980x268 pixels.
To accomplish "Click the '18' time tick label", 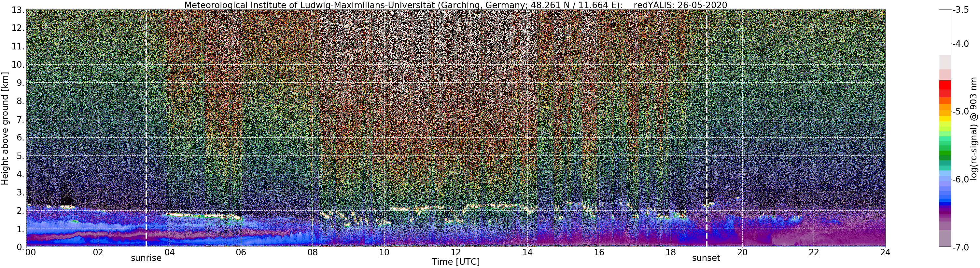I will [x=670, y=252].
